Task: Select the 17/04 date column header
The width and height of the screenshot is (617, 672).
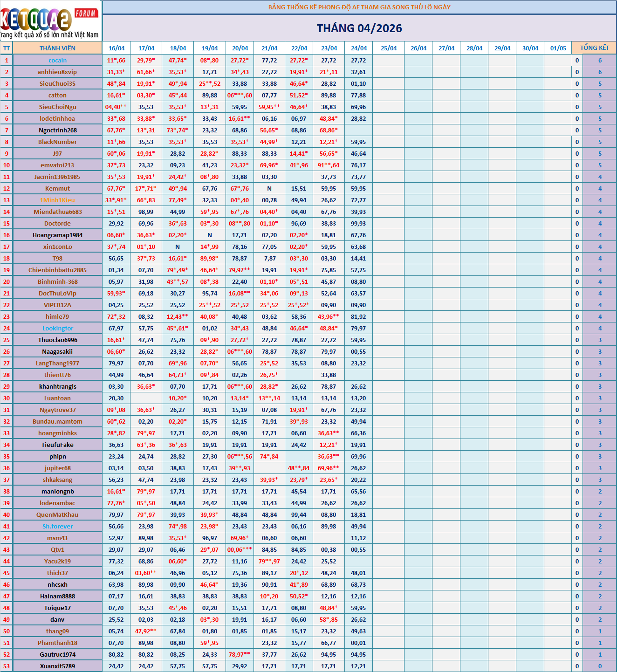Action: tap(146, 48)
